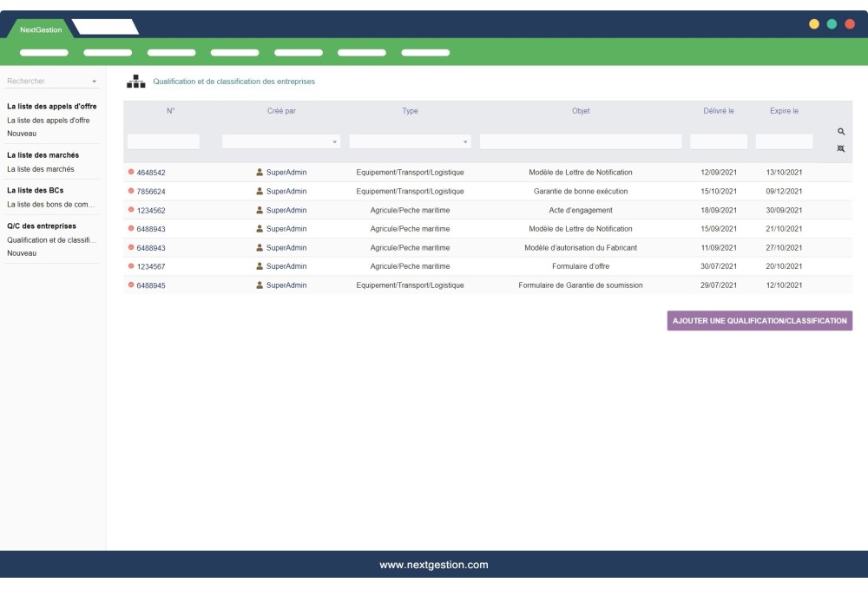Click Nouveau under Q/C des entreprises
The height and width of the screenshot is (589, 868).
pos(22,253)
